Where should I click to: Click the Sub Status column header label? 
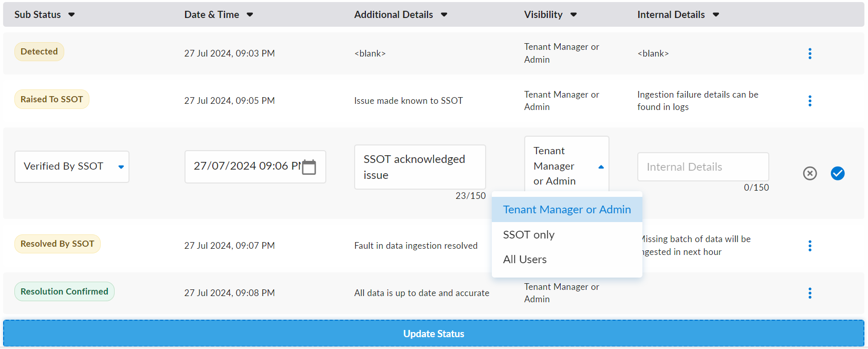(38, 15)
